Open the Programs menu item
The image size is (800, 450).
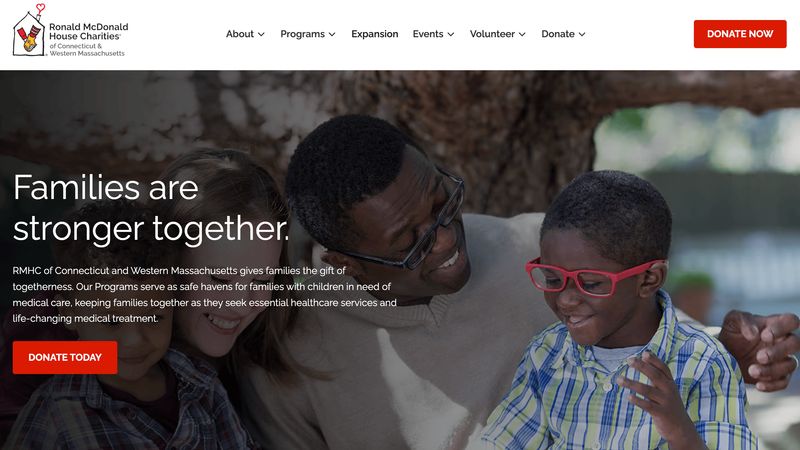point(303,34)
